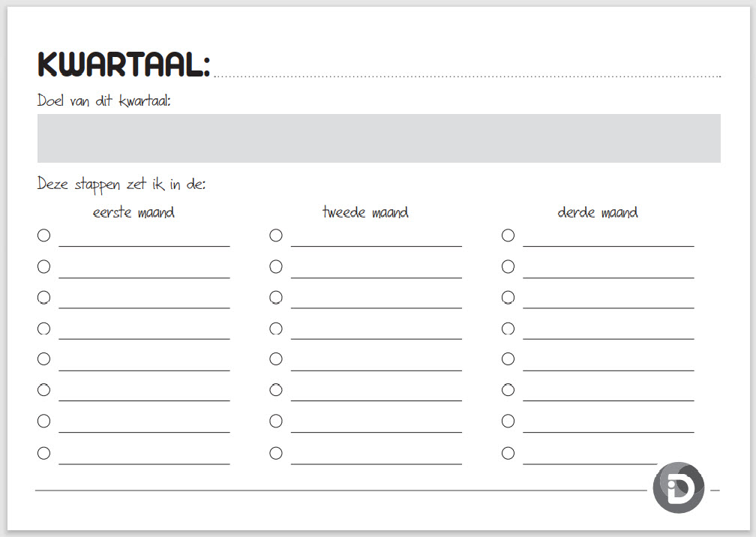Check the fourth circle under tweede maand

point(276,328)
